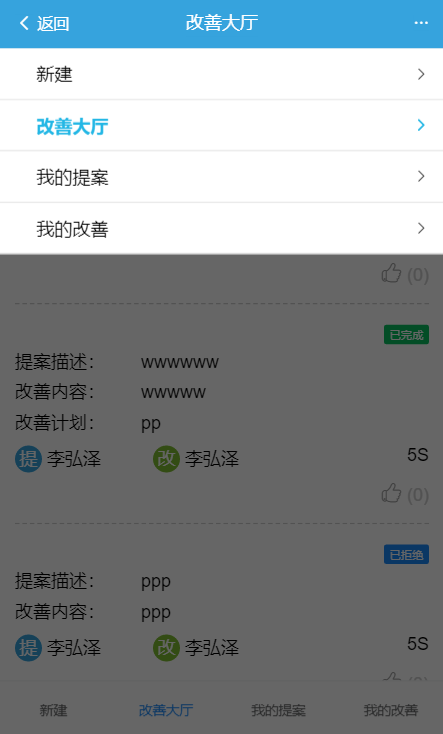Select 改善大厅 in the dropdown menu
This screenshot has height=734, width=443.
[222, 125]
